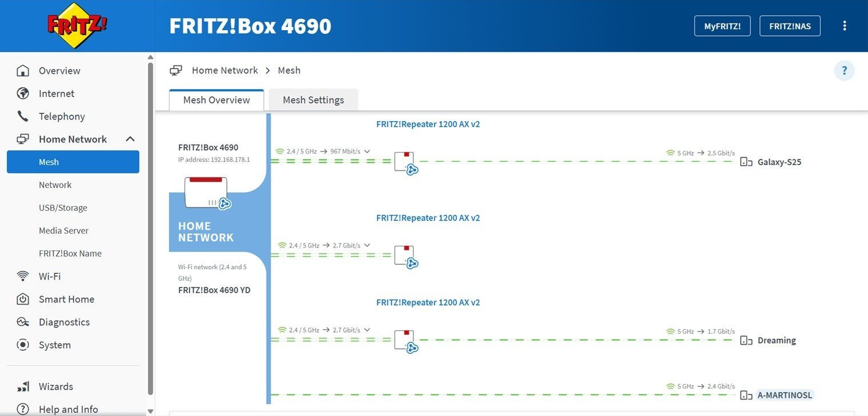The image size is (868, 416).
Task: Click the Wi-Fi signal icon for A-MARTINOSL link
Action: click(671, 386)
